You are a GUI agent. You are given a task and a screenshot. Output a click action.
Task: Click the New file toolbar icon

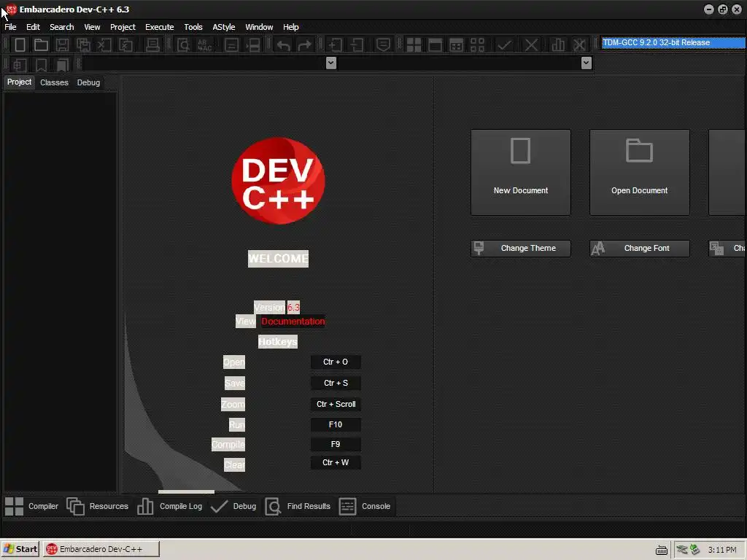coord(20,44)
